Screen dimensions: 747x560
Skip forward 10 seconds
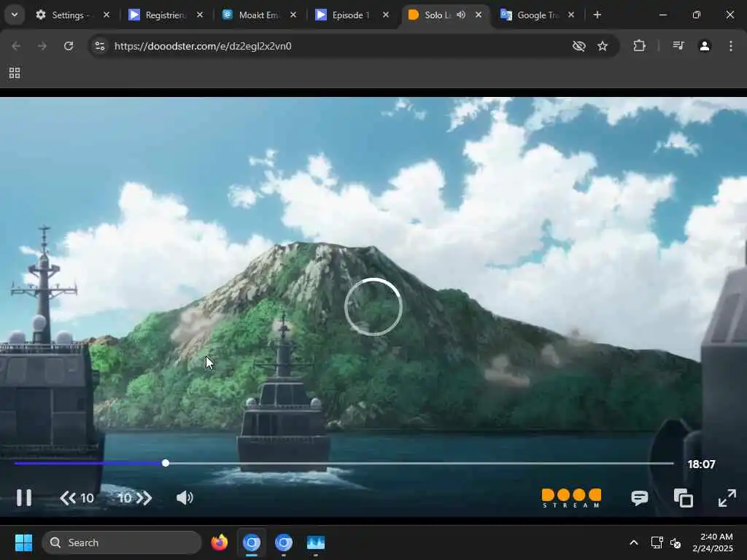pos(135,498)
